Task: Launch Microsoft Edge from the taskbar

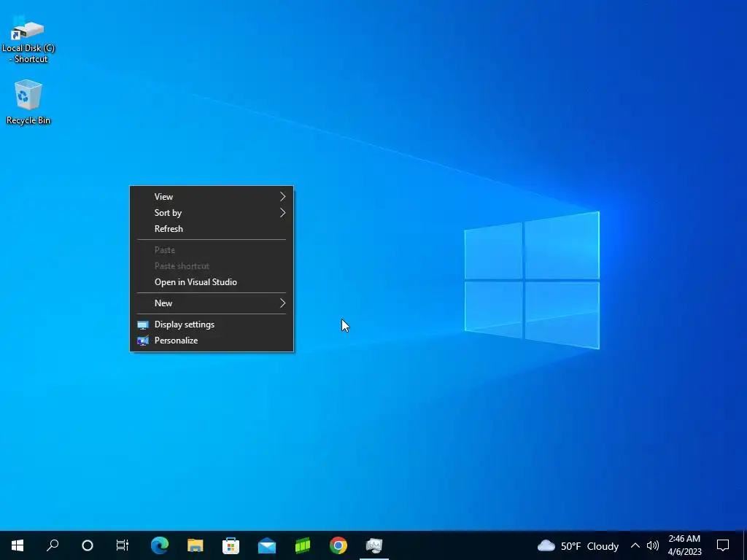Action: 160,545
